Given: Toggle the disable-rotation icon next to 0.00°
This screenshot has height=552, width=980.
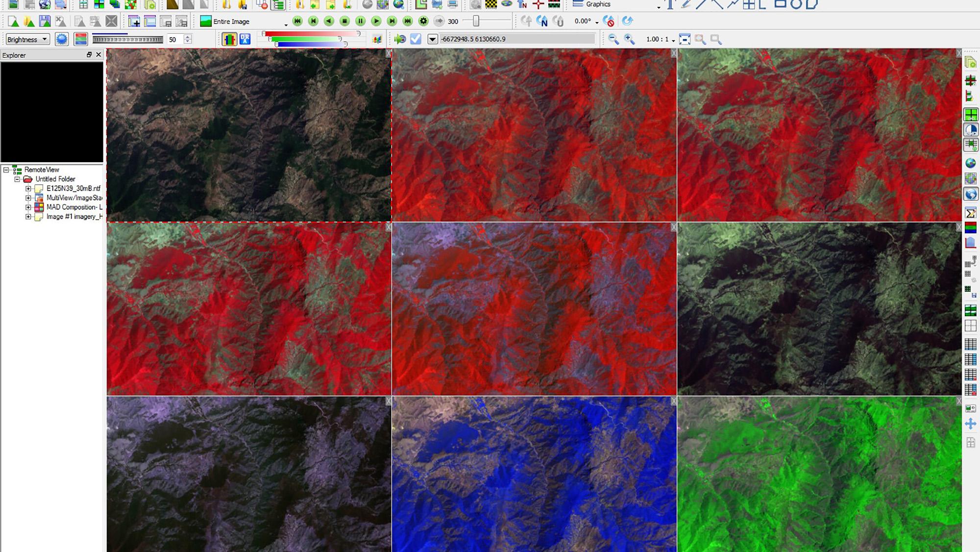Looking at the screenshot, I should pos(609,22).
